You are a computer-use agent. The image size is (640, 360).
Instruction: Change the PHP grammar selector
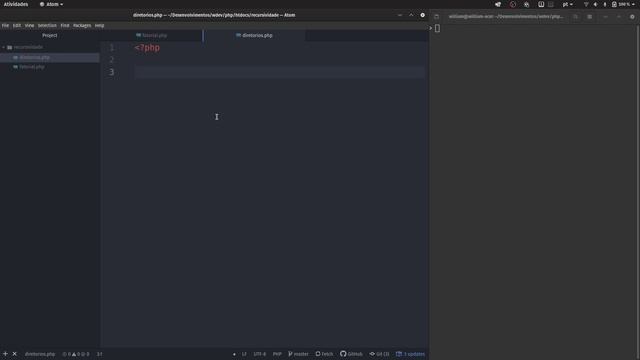point(277,354)
